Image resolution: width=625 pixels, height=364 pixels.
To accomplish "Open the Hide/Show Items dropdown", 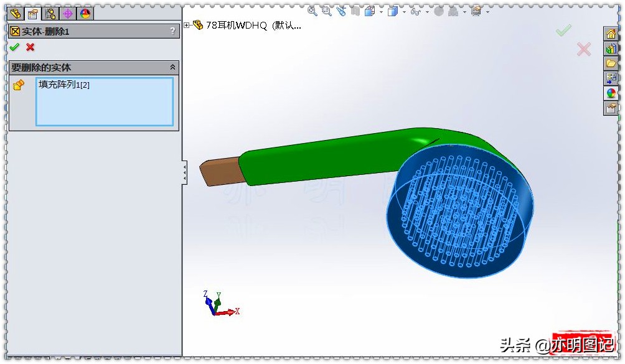I will (426, 11).
